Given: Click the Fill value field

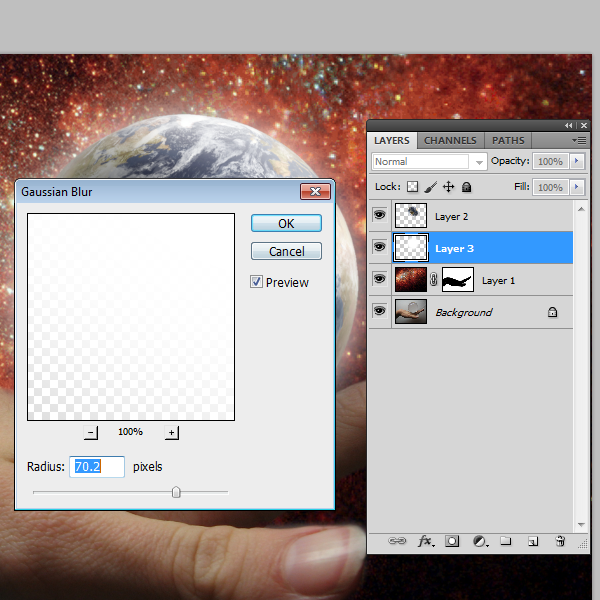Looking at the screenshot, I should [x=550, y=187].
